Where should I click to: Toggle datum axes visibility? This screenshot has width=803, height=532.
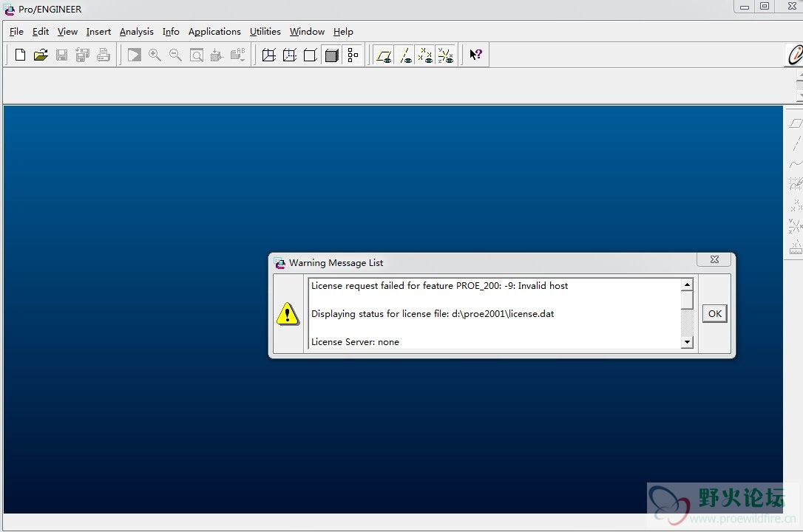click(404, 55)
